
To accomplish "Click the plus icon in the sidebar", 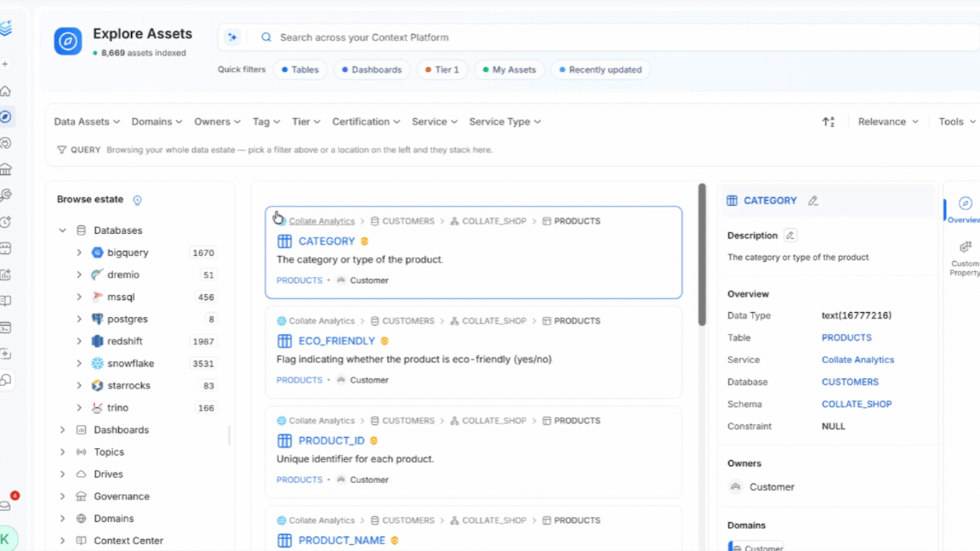I will pyautogui.click(x=5, y=65).
